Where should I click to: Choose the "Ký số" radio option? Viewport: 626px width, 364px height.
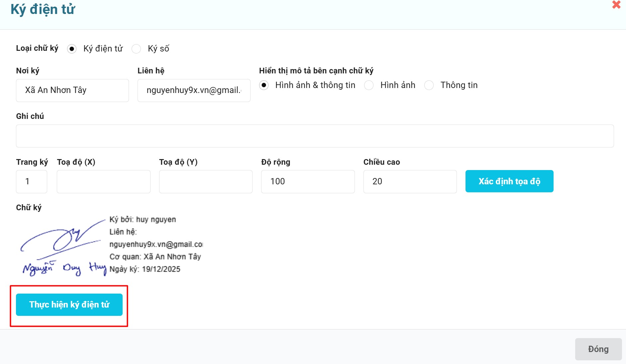(136, 49)
